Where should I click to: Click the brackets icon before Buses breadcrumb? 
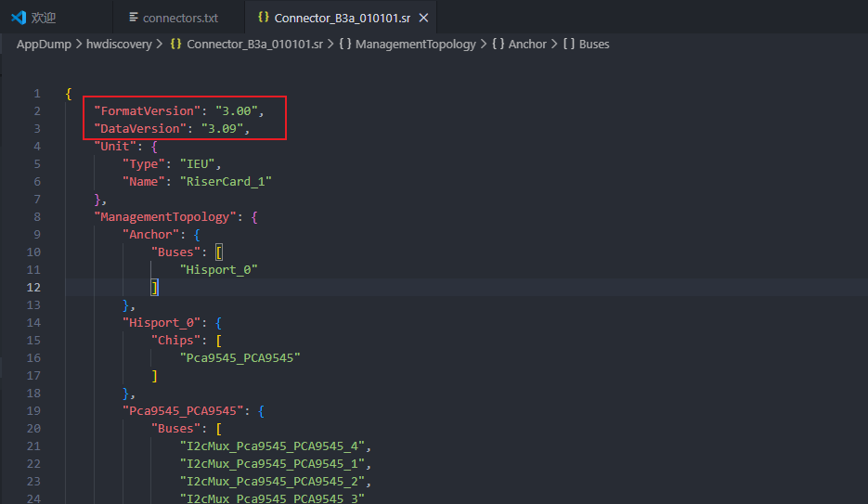(x=568, y=44)
